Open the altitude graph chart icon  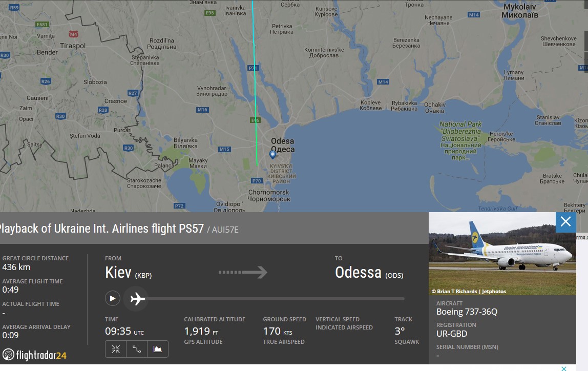[158, 349]
